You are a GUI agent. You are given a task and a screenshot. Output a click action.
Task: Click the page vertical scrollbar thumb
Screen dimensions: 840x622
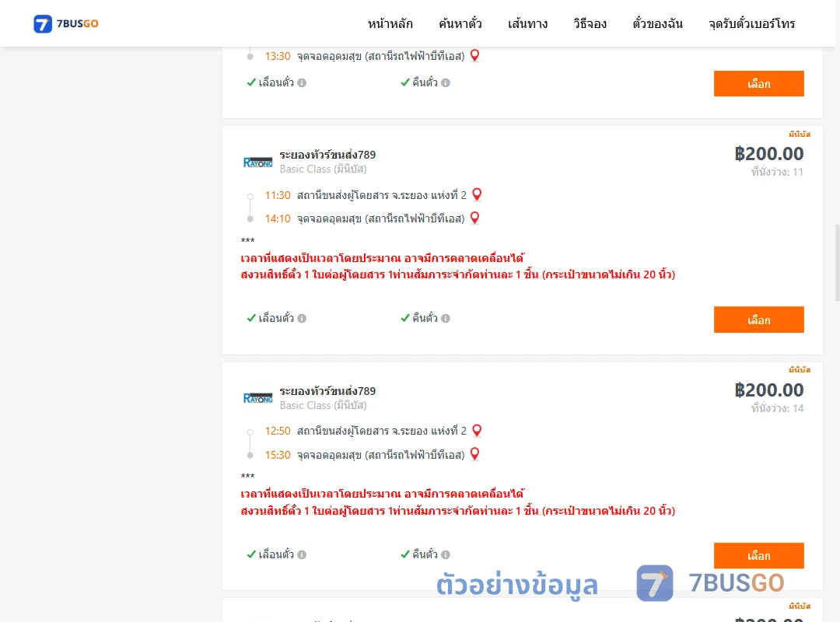tap(837, 263)
